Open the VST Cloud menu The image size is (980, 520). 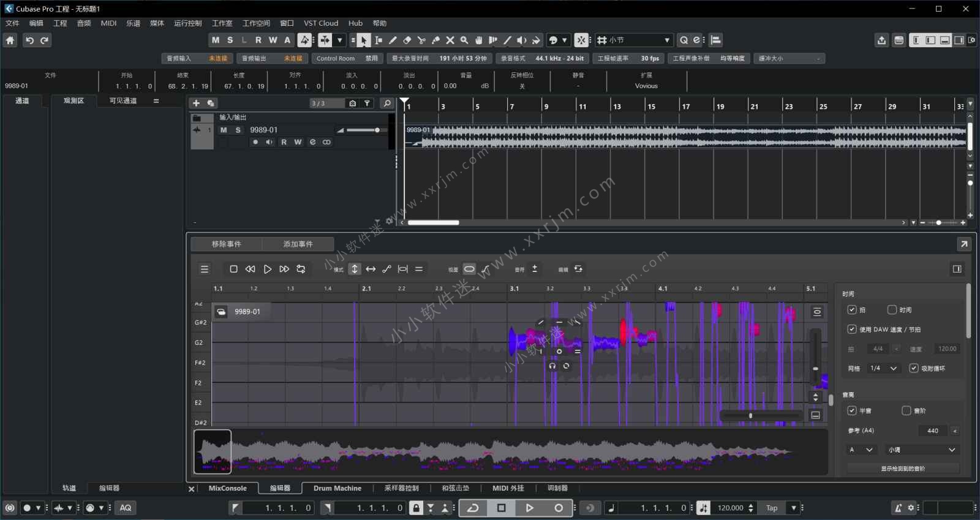point(321,23)
